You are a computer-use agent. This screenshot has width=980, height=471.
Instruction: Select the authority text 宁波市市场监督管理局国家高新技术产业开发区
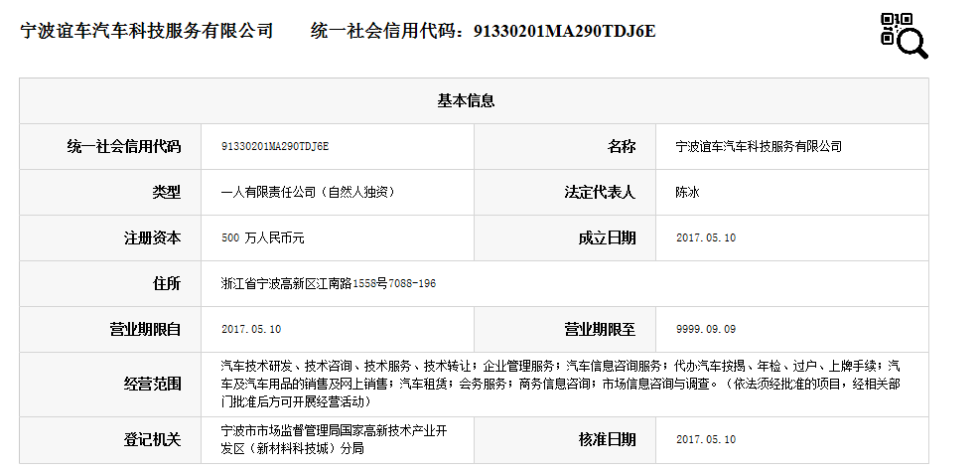point(335,439)
